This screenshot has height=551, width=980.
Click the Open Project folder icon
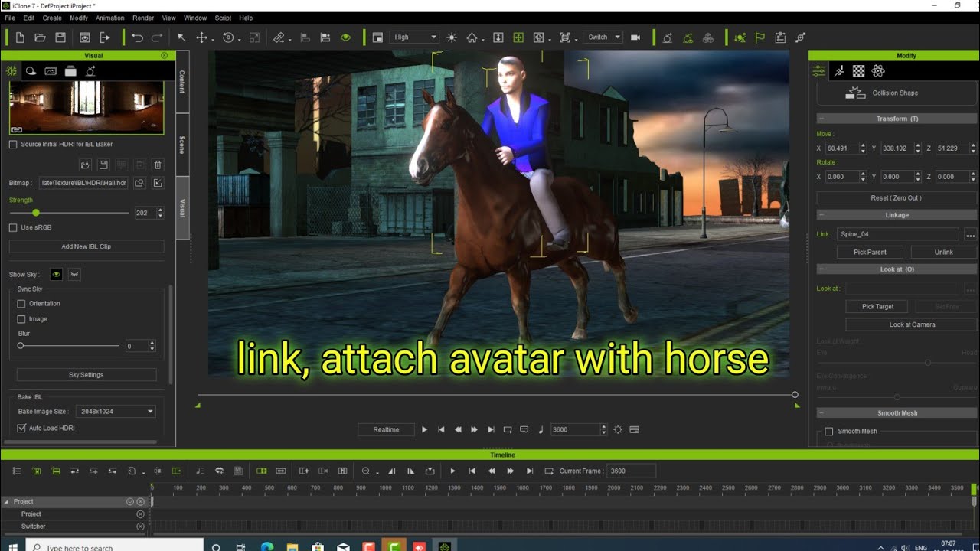coord(40,37)
